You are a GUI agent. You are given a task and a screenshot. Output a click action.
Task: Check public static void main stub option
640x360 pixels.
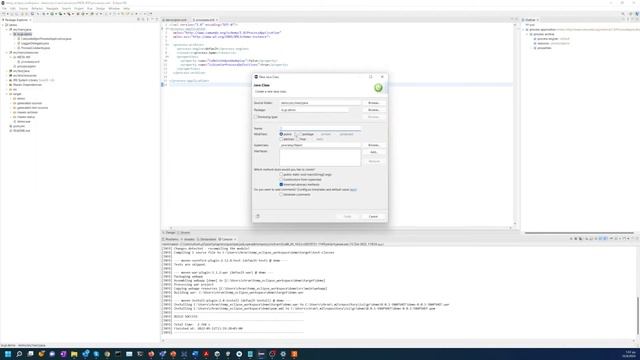pyautogui.click(x=281, y=174)
